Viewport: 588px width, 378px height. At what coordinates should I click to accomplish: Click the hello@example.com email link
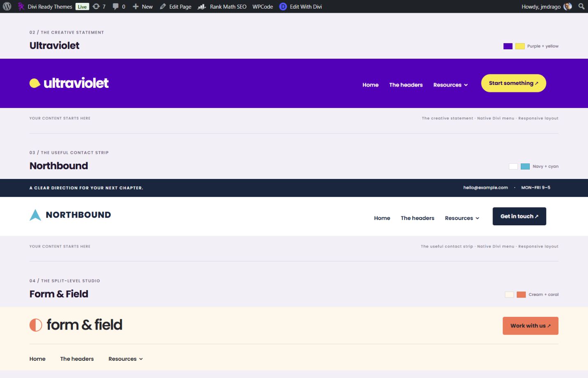(x=485, y=188)
